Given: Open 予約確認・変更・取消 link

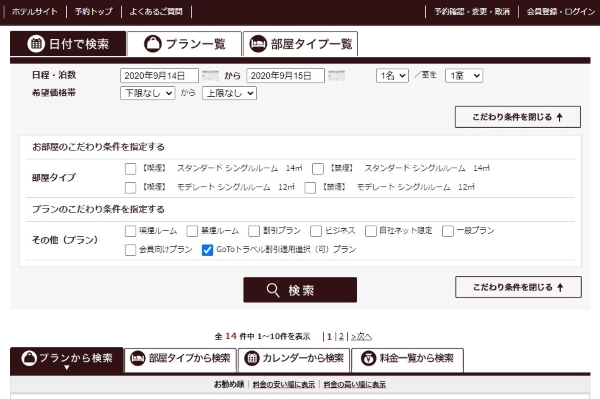Looking at the screenshot, I should coord(472,11).
